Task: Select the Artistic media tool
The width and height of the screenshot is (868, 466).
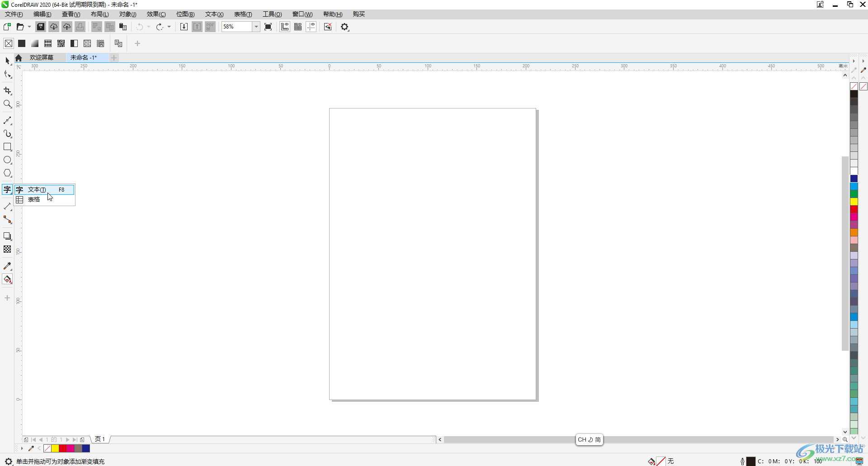Action: tap(7, 134)
